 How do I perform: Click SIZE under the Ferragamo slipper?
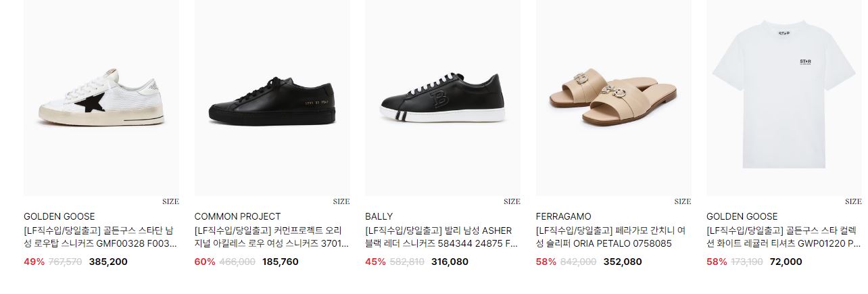click(x=683, y=201)
